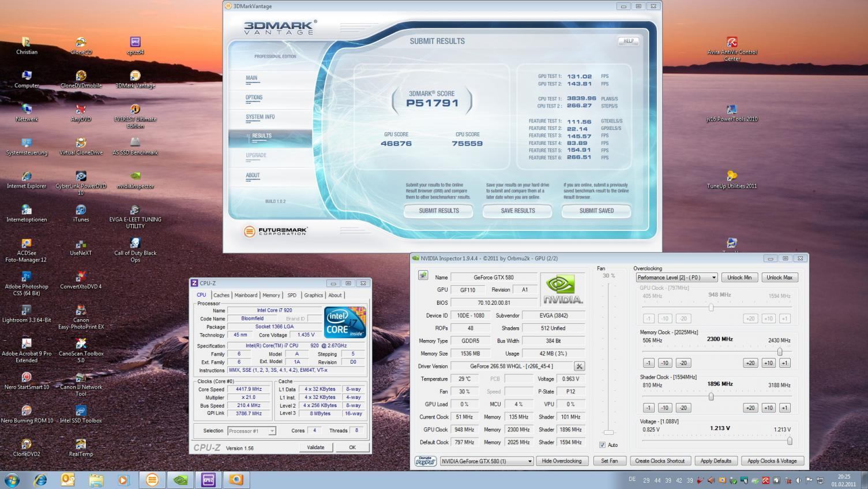Click Unlock Max button

click(x=779, y=278)
